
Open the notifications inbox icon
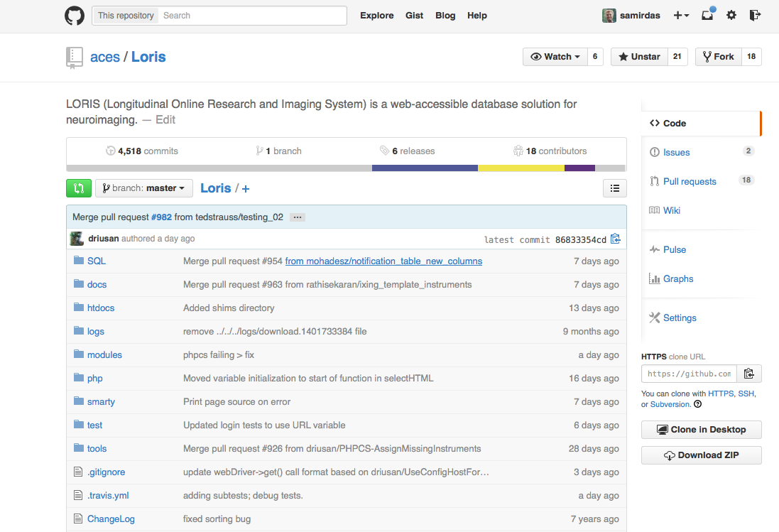707,16
